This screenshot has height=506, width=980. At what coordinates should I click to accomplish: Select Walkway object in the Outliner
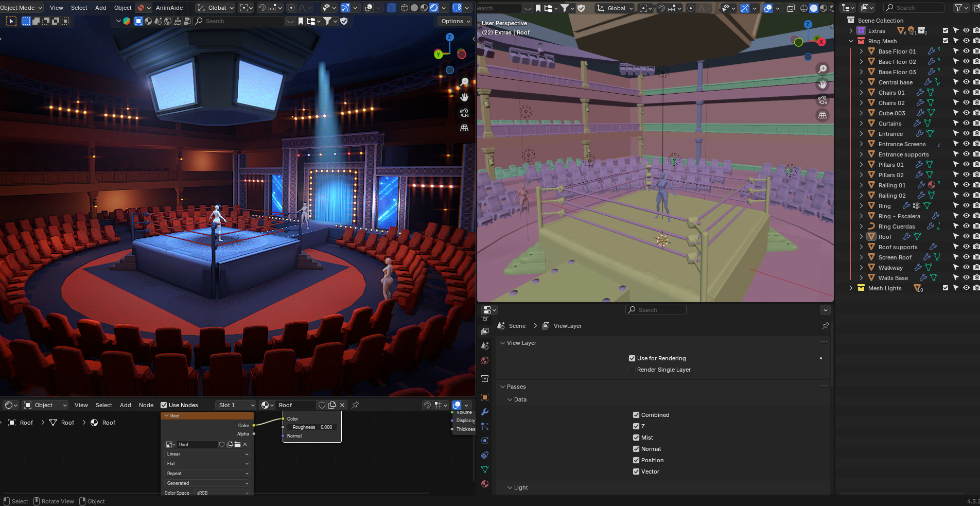click(x=890, y=268)
